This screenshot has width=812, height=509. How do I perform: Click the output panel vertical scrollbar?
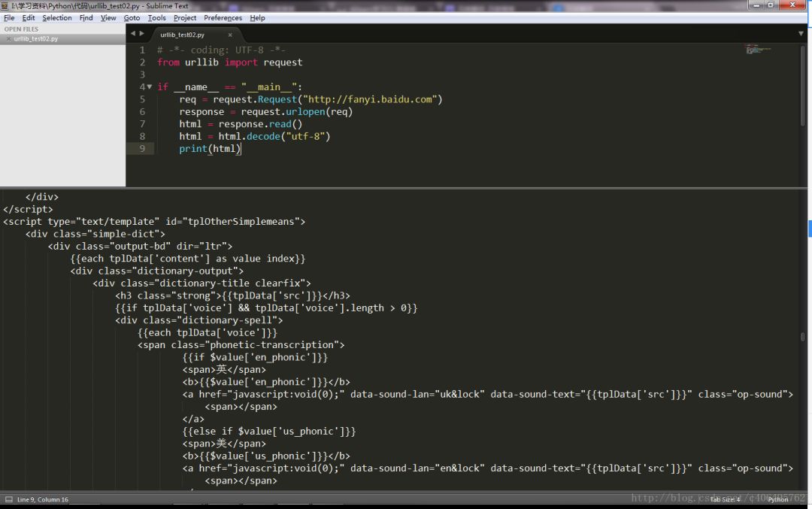click(x=803, y=337)
